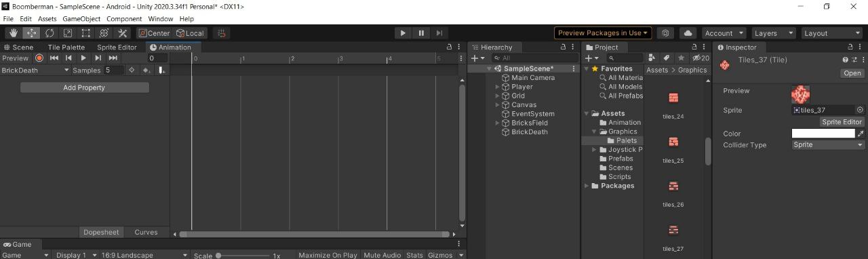Click the Open button in Inspector
This screenshot has width=868, height=259.
coord(852,73)
